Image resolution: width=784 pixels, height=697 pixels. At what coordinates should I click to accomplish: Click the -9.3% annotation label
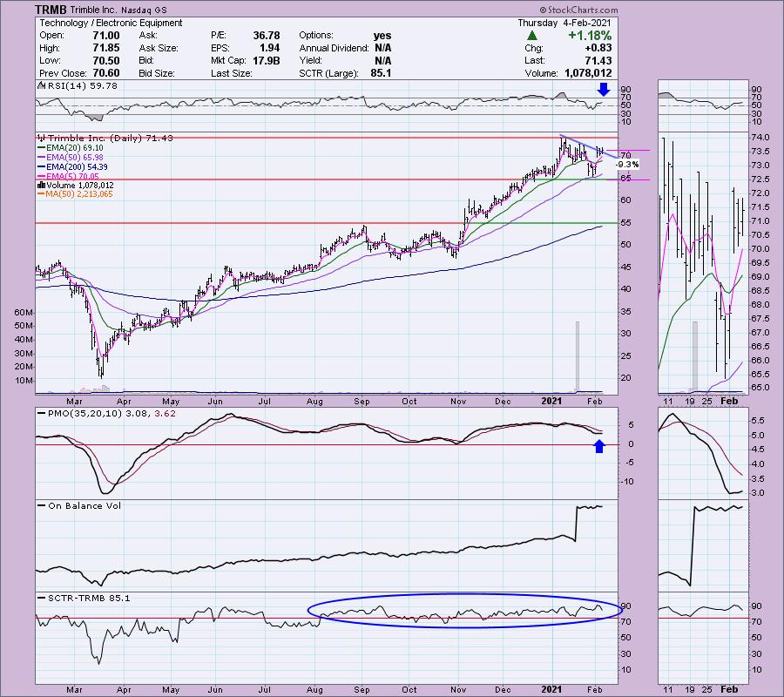tap(627, 165)
